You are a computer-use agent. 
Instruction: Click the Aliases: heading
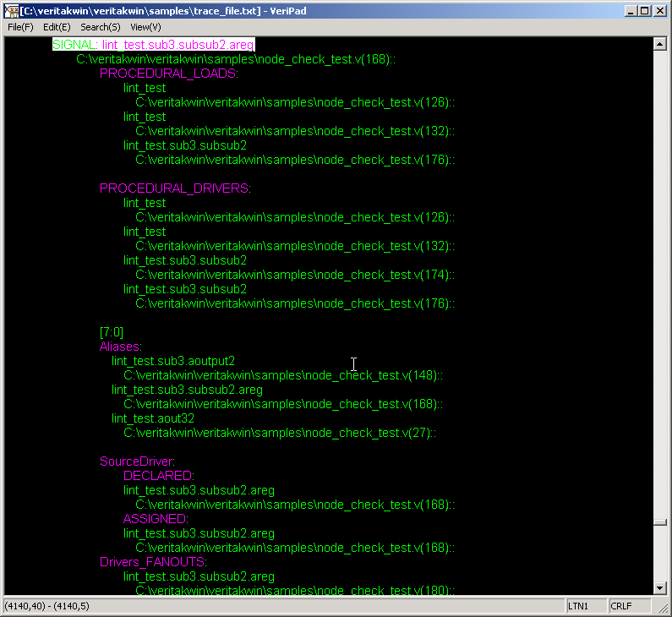tap(121, 347)
